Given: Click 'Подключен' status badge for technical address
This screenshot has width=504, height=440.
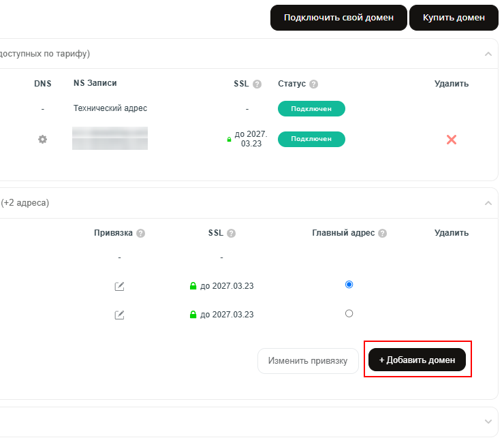Looking at the screenshot, I should pos(311,108).
